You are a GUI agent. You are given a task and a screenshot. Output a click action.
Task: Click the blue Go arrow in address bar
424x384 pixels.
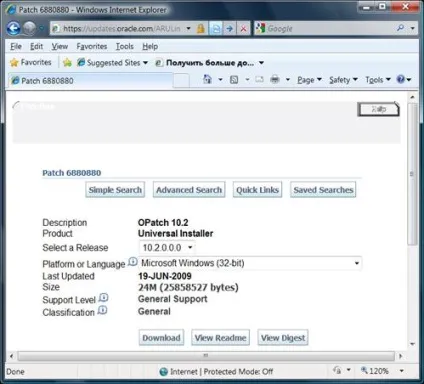[x=229, y=29]
